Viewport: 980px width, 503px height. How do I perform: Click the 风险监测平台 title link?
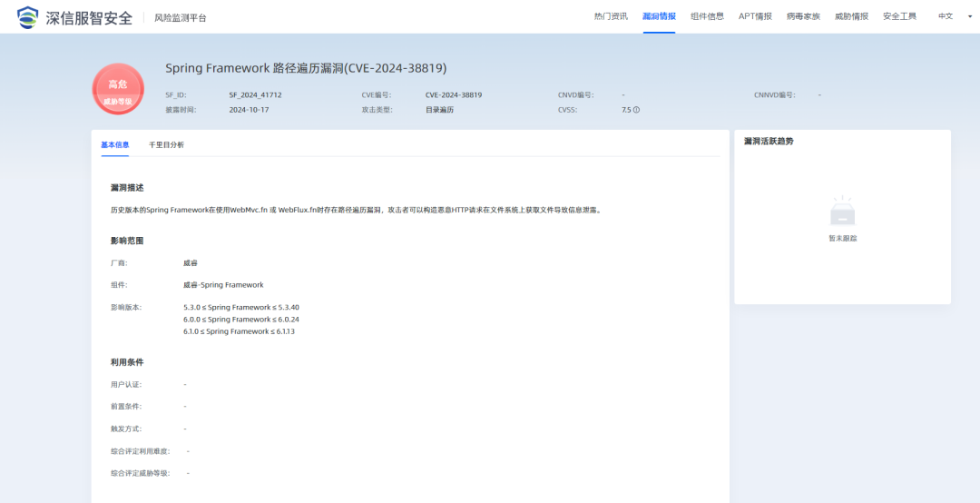pyautogui.click(x=180, y=17)
